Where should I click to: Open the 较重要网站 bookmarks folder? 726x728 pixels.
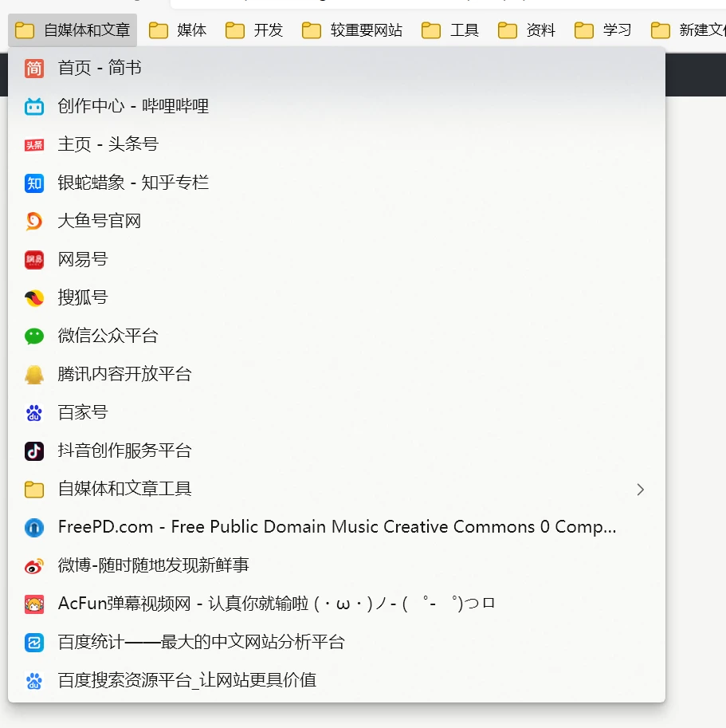tap(352, 30)
